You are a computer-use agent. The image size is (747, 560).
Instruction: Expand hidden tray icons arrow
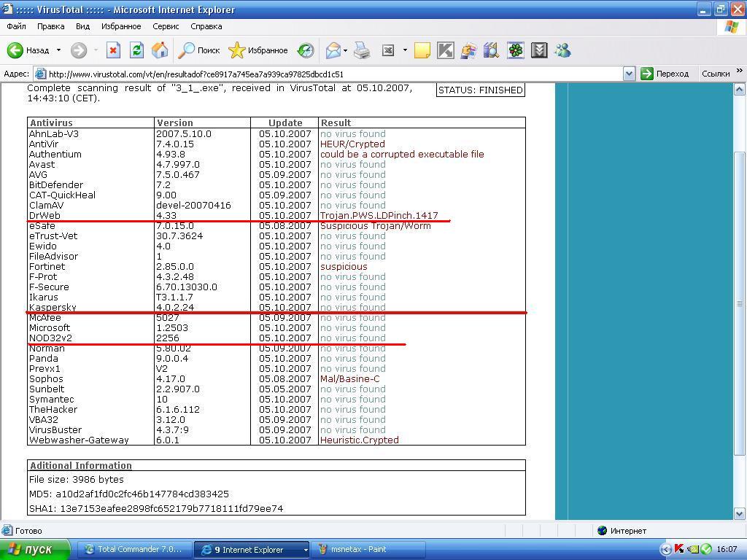(665, 550)
